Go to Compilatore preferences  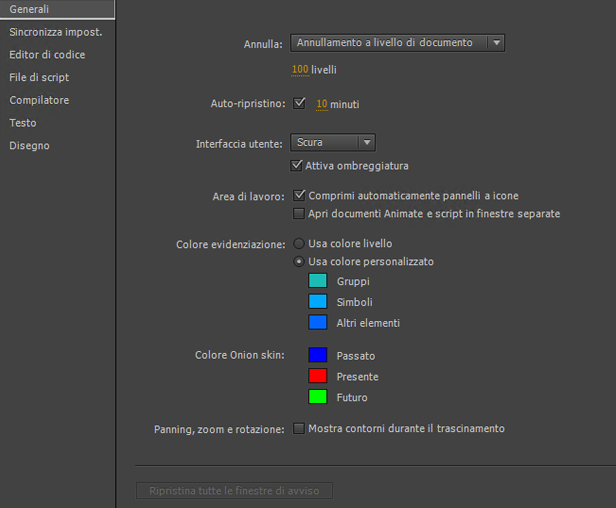(x=39, y=100)
